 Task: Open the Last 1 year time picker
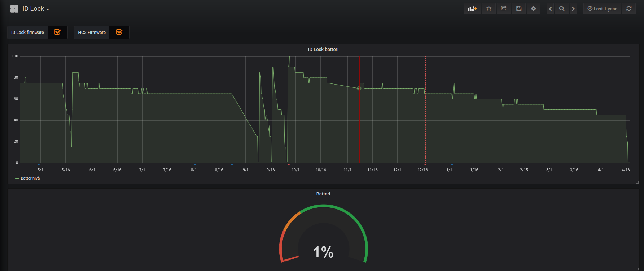(602, 9)
